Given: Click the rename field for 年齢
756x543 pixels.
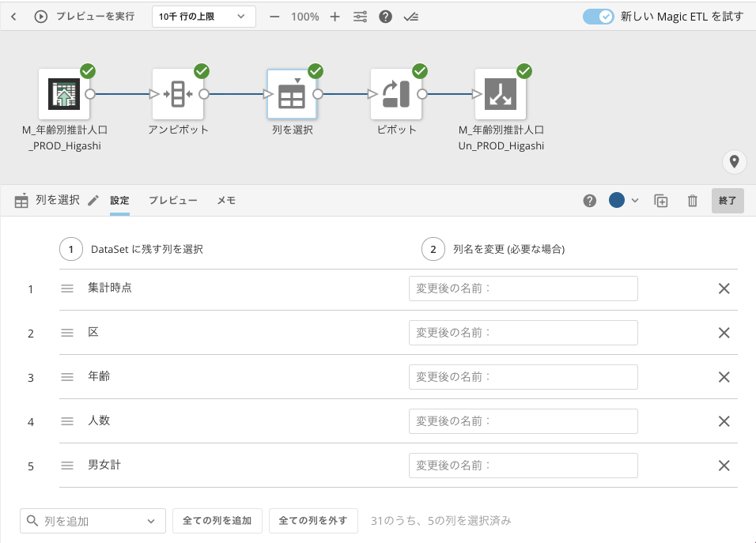Looking at the screenshot, I should (524, 377).
